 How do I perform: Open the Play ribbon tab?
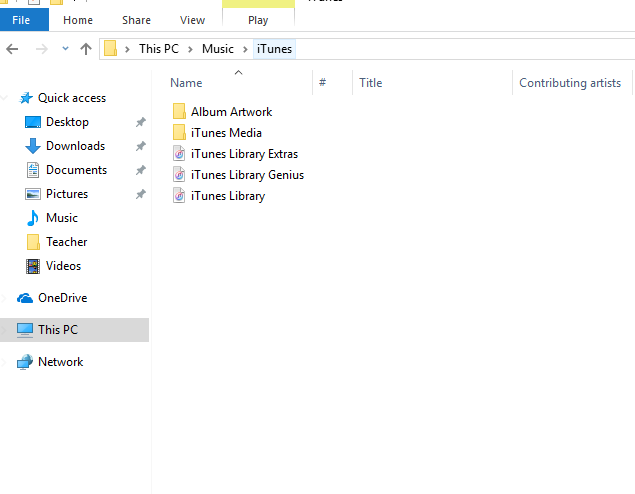[x=258, y=20]
